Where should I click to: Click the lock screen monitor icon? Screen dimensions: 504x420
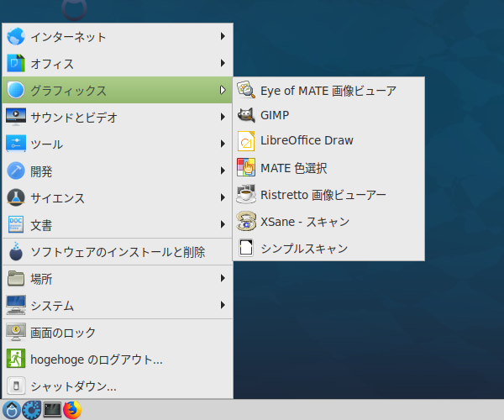(x=16, y=333)
